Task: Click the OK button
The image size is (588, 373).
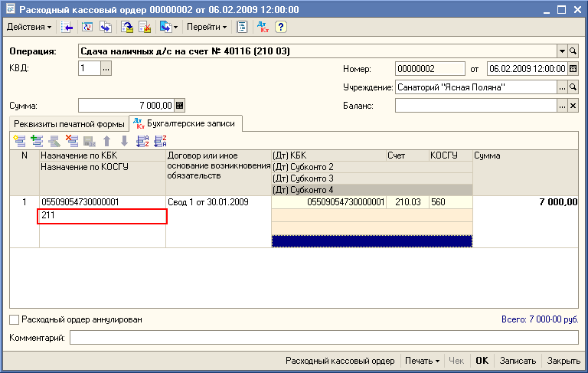Action: 482,361
